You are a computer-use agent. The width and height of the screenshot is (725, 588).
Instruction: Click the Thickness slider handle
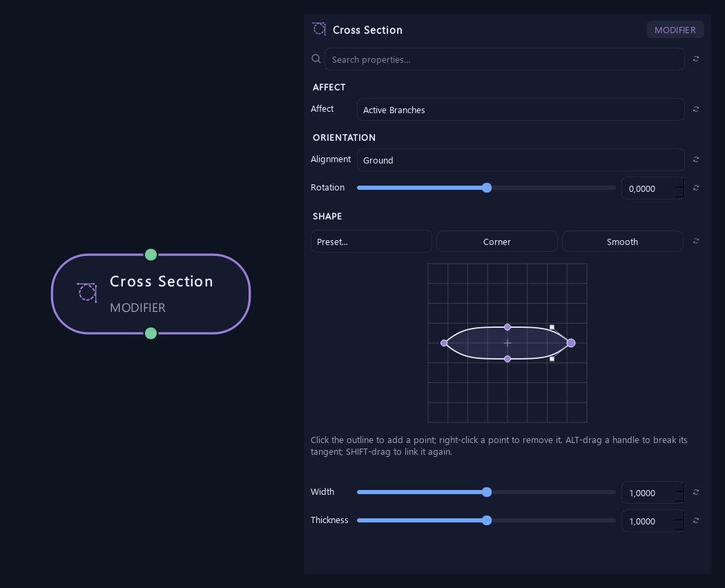(x=486, y=520)
